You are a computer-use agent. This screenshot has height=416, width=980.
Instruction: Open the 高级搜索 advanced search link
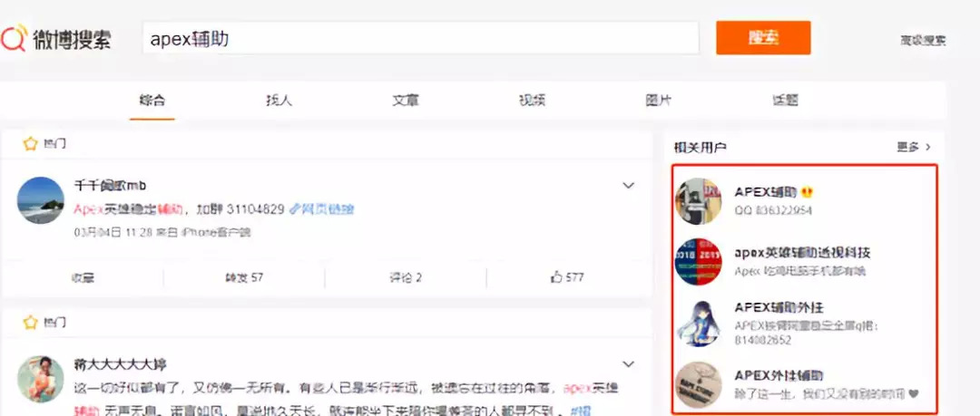(x=923, y=41)
